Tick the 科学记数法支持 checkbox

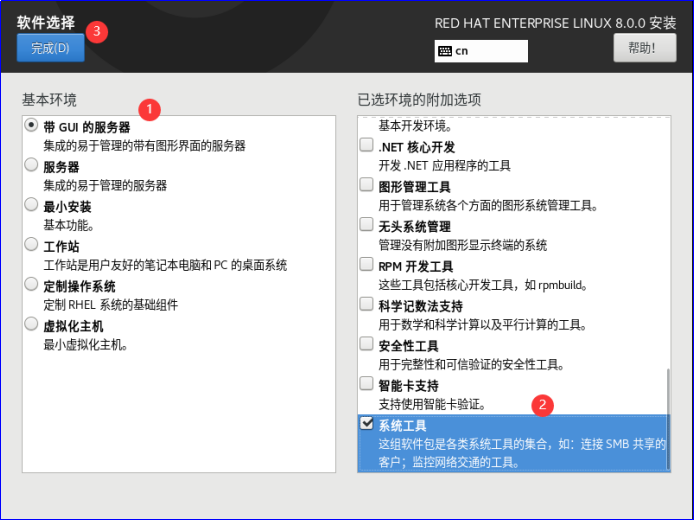click(x=366, y=304)
